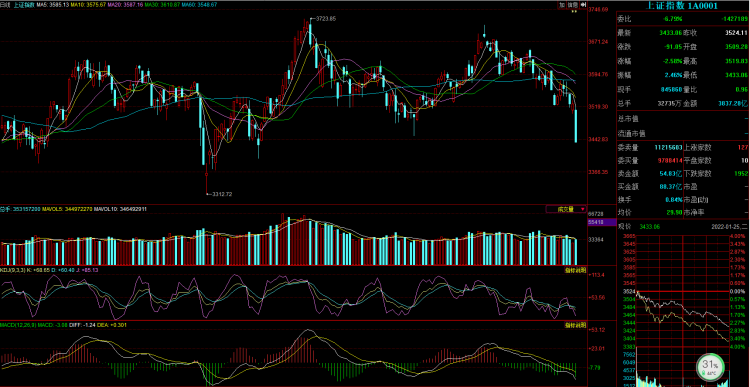Click the MAVOL10 volume average label
This screenshot has height=387, width=750.
pyautogui.click(x=120, y=209)
